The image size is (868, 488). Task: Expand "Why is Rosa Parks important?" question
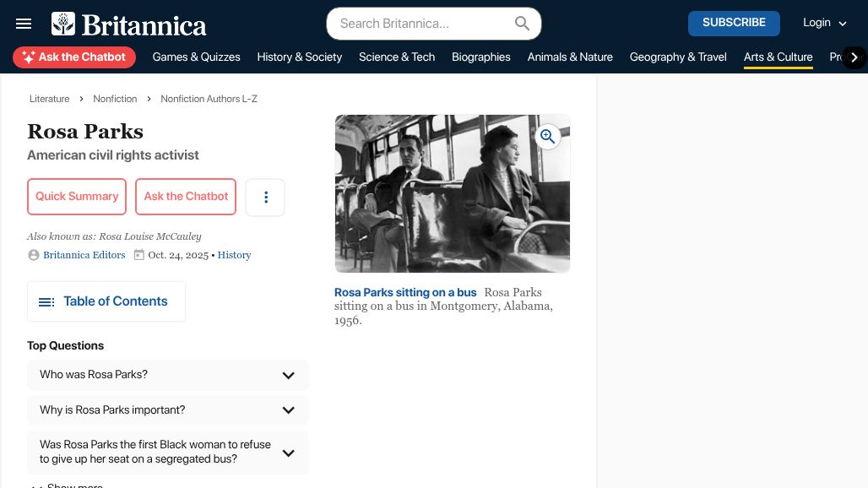pos(288,410)
